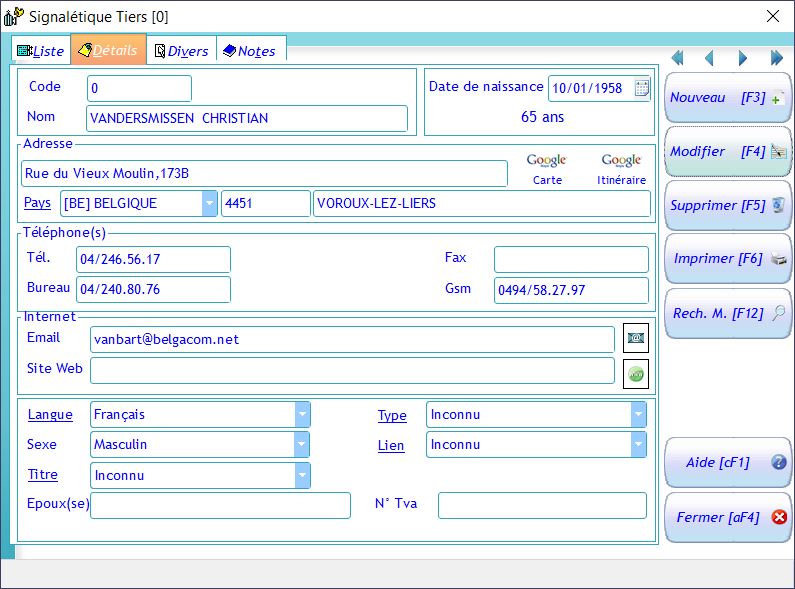Close the Signalétique Tiers window

click(x=773, y=16)
